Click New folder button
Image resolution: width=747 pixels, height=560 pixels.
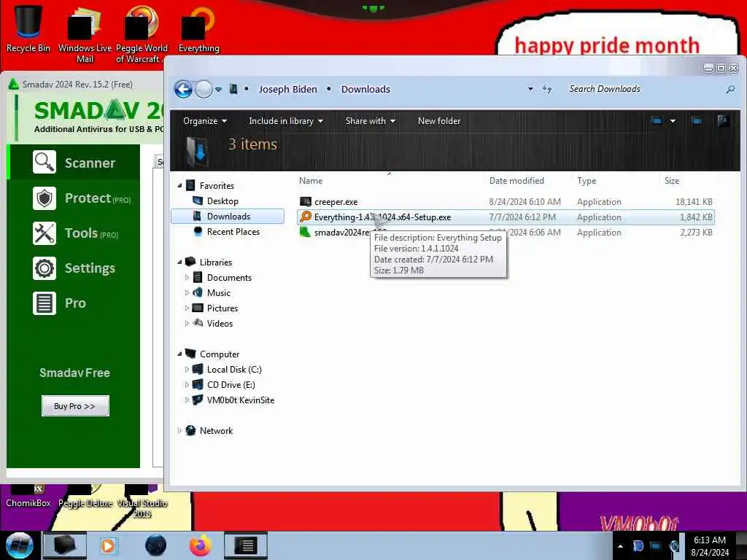point(438,121)
